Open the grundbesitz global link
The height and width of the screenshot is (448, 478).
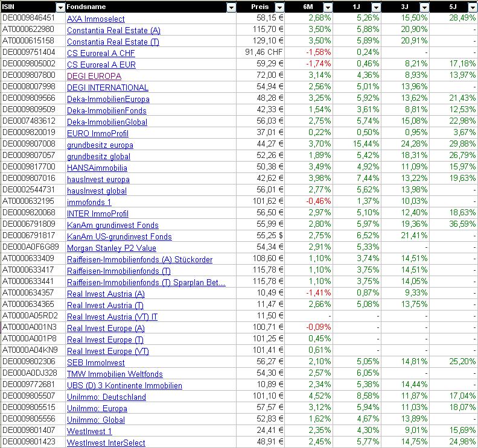(98, 157)
